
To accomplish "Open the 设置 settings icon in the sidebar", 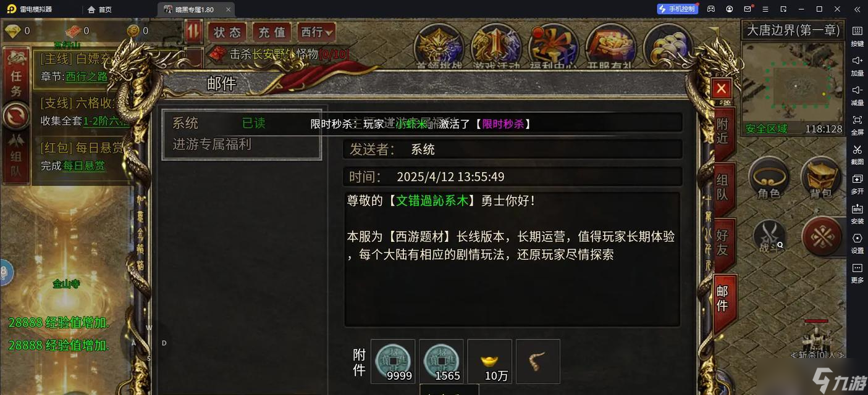I will (x=857, y=242).
